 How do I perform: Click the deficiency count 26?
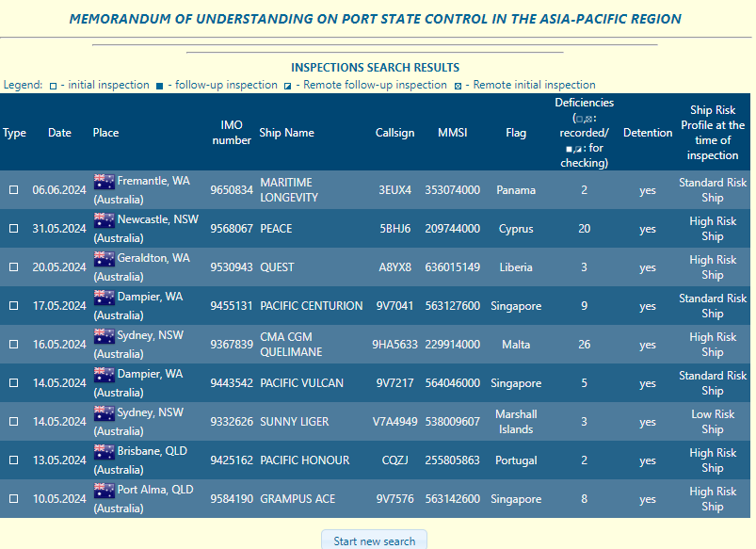point(584,344)
